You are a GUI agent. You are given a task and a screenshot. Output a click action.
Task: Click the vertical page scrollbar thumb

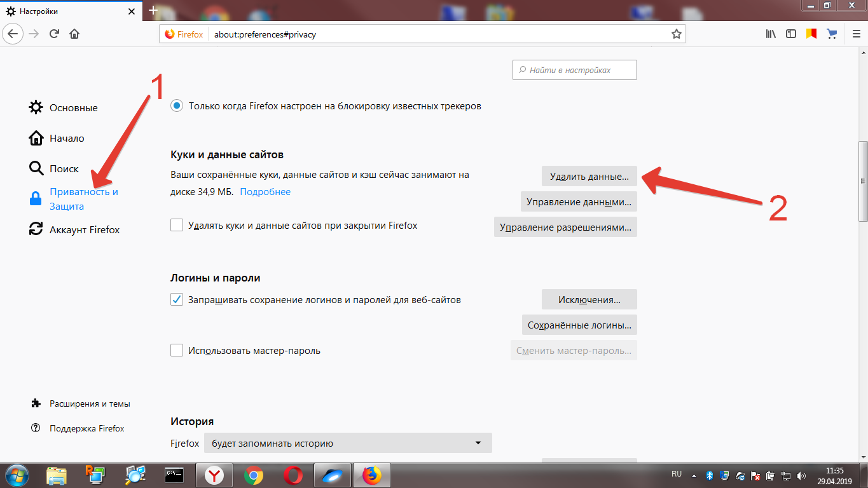pyautogui.click(x=863, y=181)
